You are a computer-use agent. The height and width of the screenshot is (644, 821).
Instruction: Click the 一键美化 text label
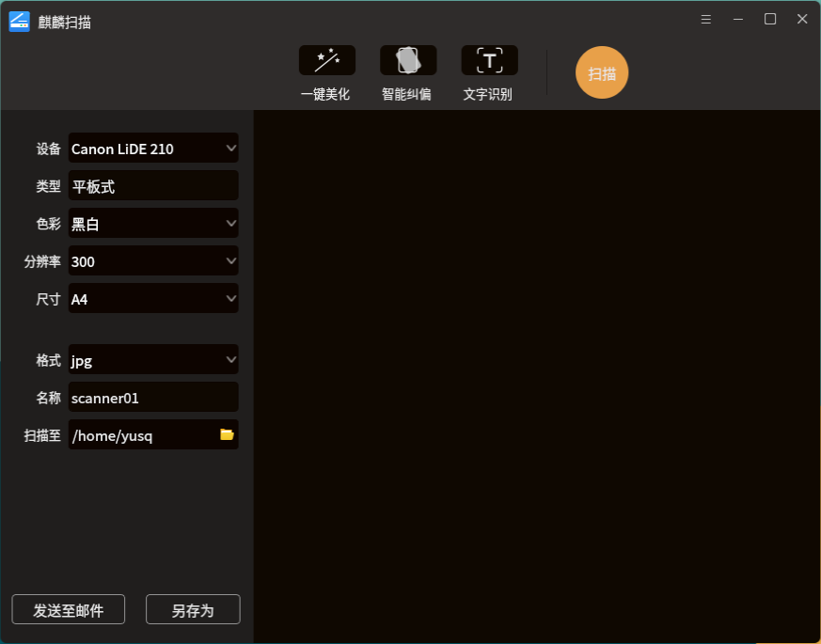coord(325,94)
